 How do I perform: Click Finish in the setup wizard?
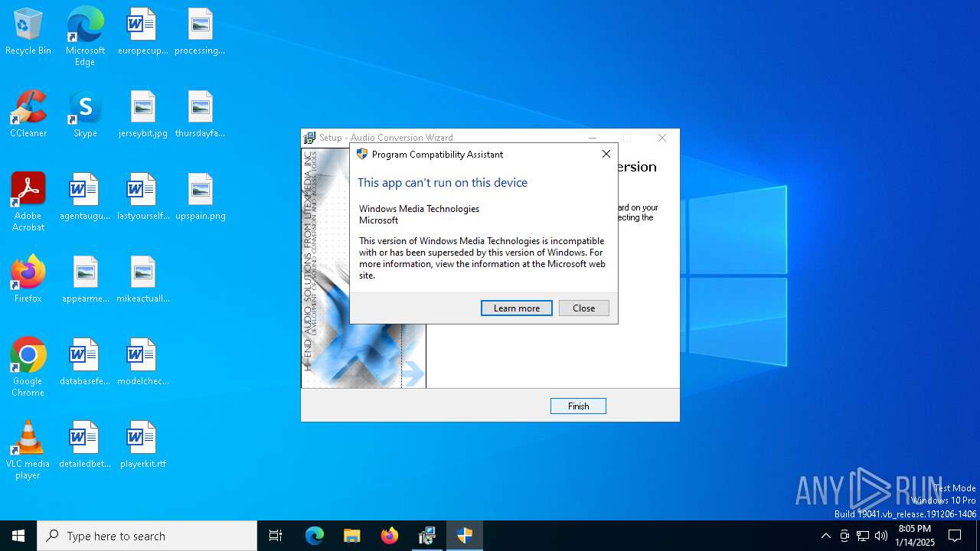pyautogui.click(x=578, y=406)
